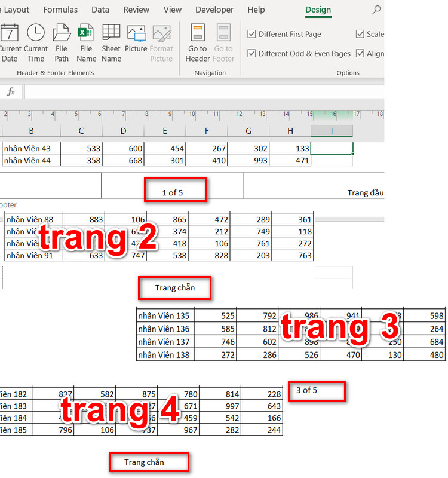This screenshot has height=478, width=448.
Task: Insert Picture into header/footer
Action: (x=136, y=38)
